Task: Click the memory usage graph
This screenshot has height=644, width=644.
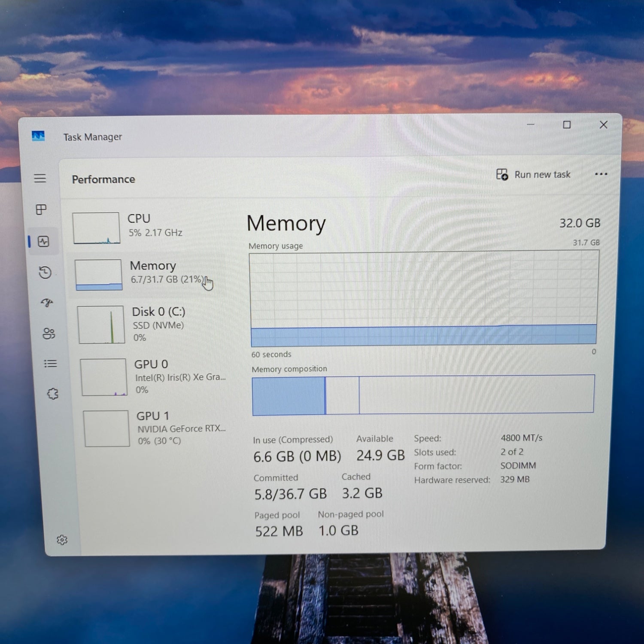Action: click(x=423, y=299)
